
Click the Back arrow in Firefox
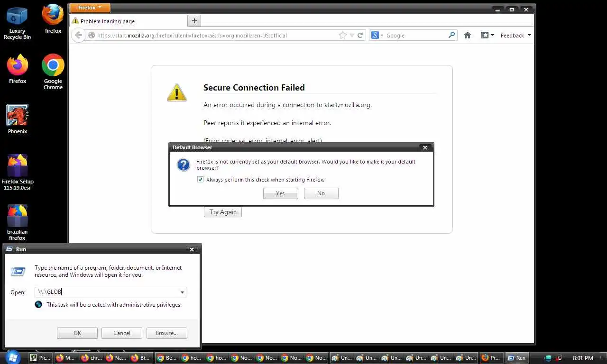click(79, 35)
